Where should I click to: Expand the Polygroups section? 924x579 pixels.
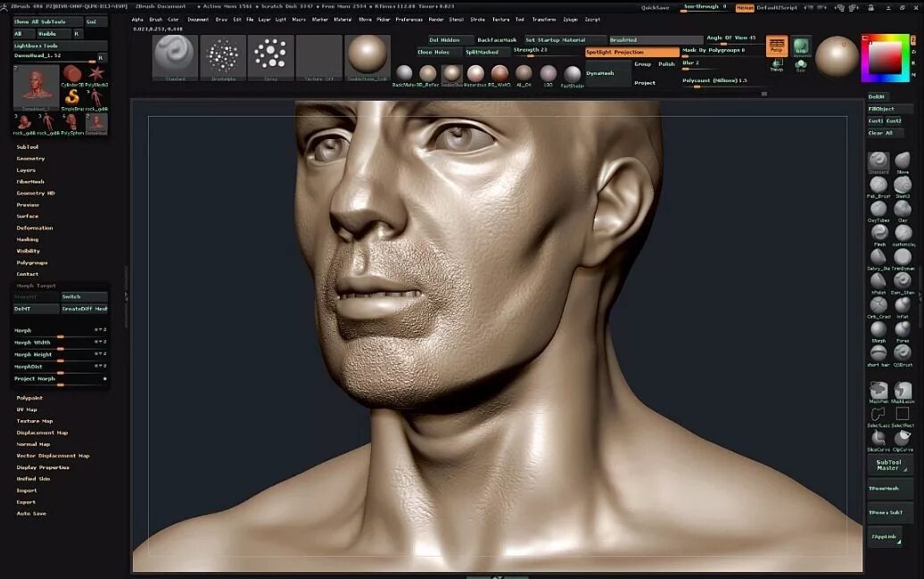(32, 262)
